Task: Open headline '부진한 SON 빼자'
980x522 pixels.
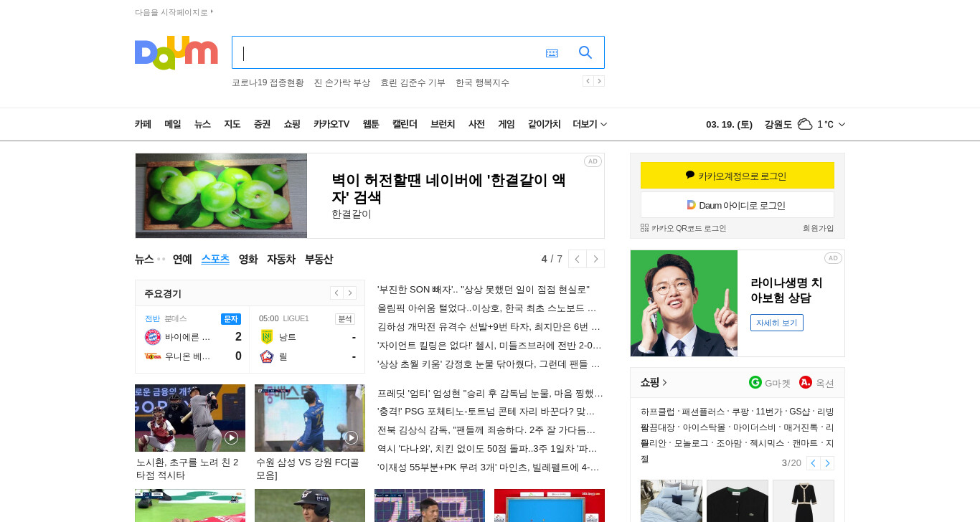Action: [x=484, y=290]
